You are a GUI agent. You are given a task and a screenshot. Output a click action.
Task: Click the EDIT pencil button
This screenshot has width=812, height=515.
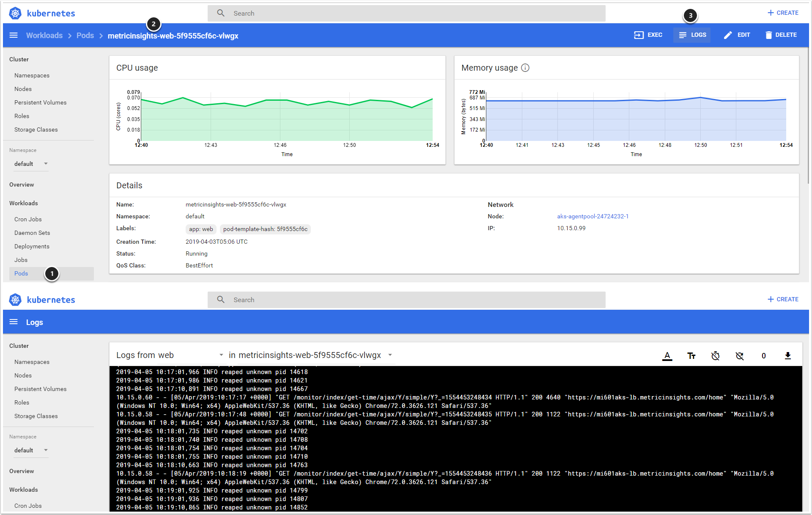737,35
